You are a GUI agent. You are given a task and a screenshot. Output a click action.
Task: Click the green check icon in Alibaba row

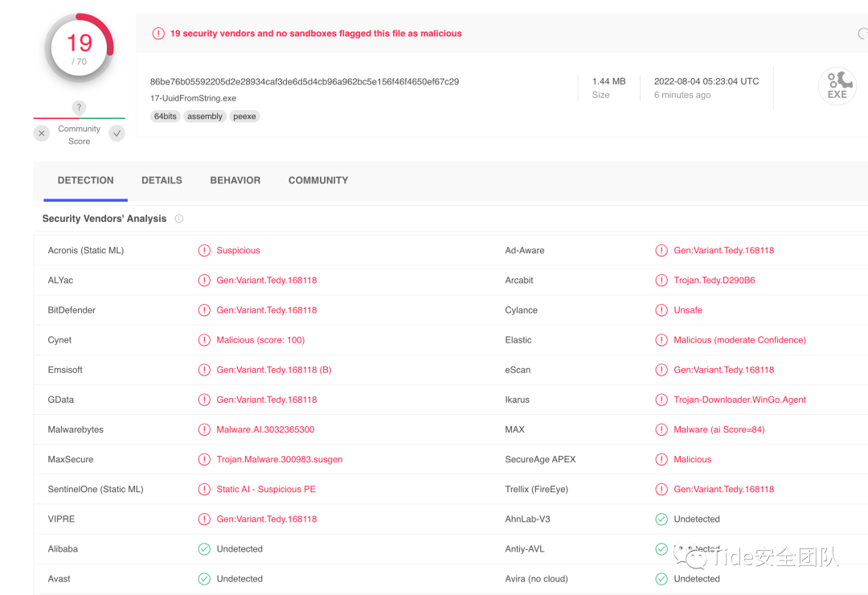(204, 549)
